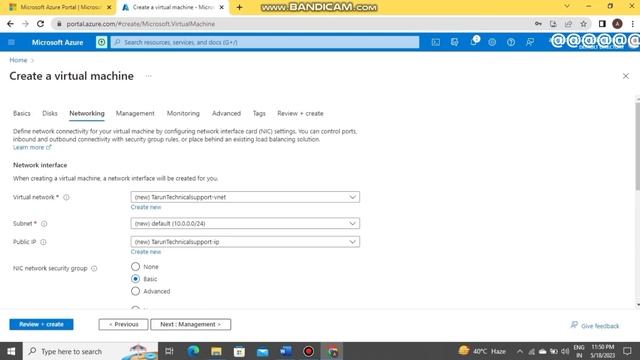Open the ellipsis menu next to page title
This screenshot has height=360, width=640.
tap(149, 76)
